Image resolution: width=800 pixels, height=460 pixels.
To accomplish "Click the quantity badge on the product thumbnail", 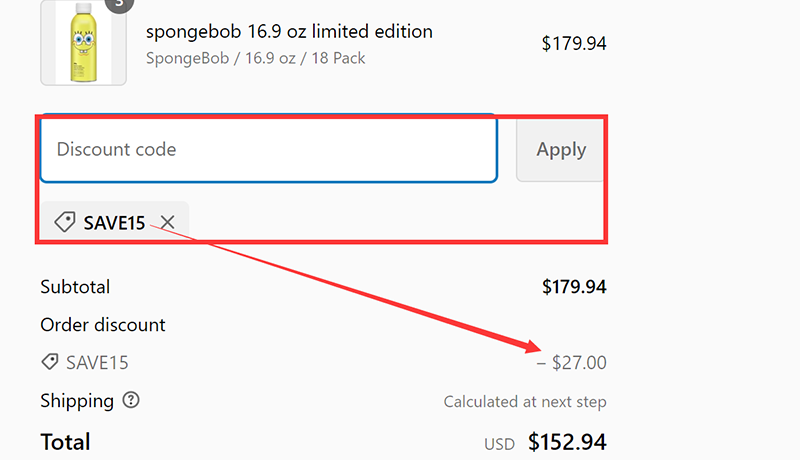I will 119,3.
